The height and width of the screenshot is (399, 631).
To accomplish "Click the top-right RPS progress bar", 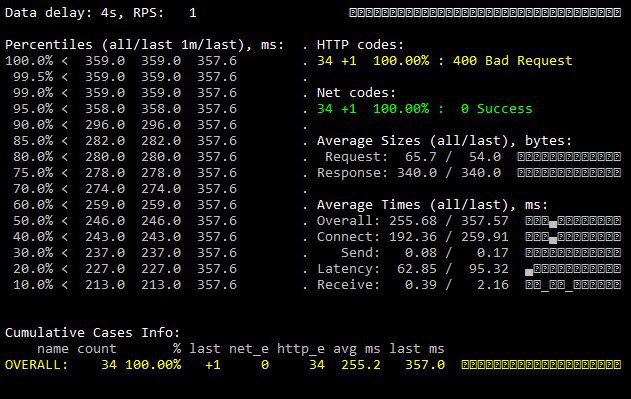I will tap(485, 12).
